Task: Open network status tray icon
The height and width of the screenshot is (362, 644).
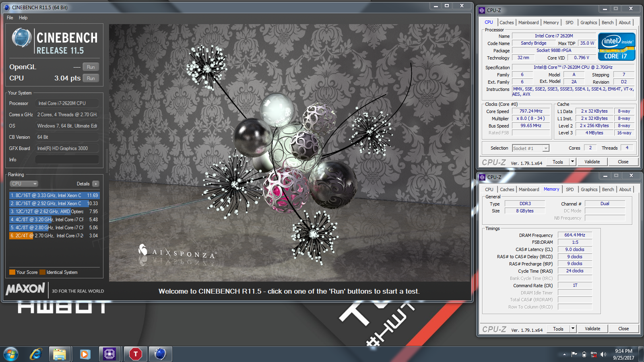Action: tap(594, 354)
